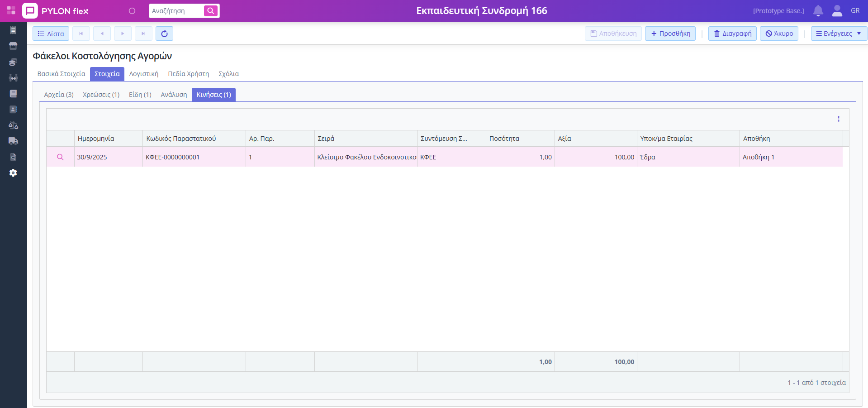Open the notifications bell
The width and height of the screenshot is (868, 408).
click(818, 11)
